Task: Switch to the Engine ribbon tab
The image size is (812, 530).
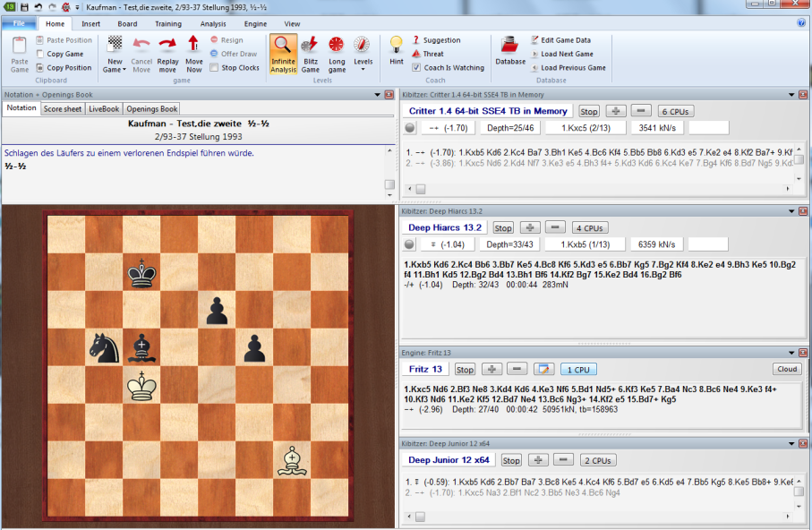Action: tap(255, 24)
